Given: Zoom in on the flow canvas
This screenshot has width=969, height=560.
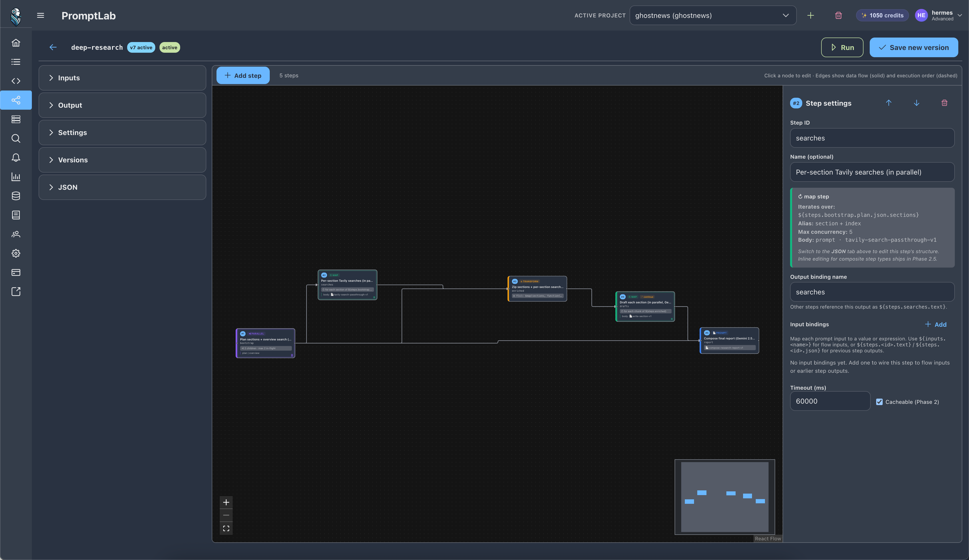Looking at the screenshot, I should tap(226, 502).
